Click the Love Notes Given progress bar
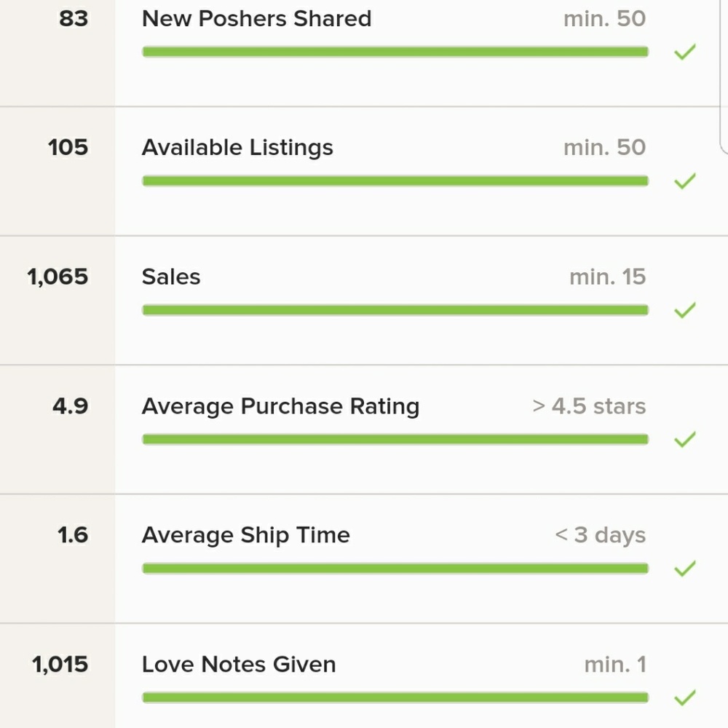This screenshot has height=728, width=728. [x=395, y=697]
